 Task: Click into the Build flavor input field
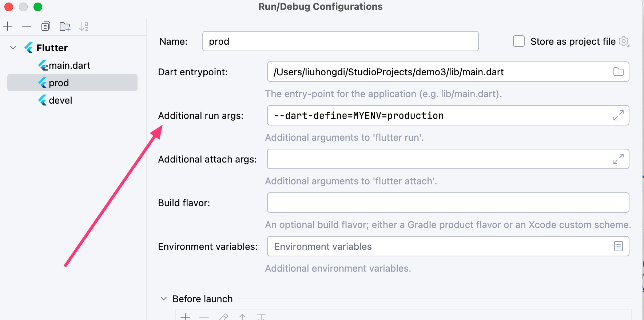[x=448, y=203]
